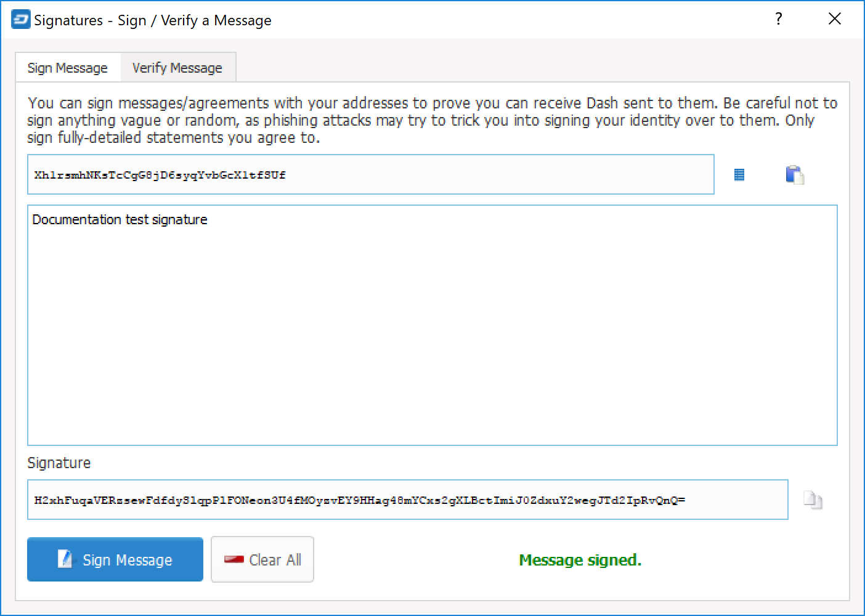Switch to the Verify Message tab
This screenshot has height=616, width=865.
[x=177, y=68]
